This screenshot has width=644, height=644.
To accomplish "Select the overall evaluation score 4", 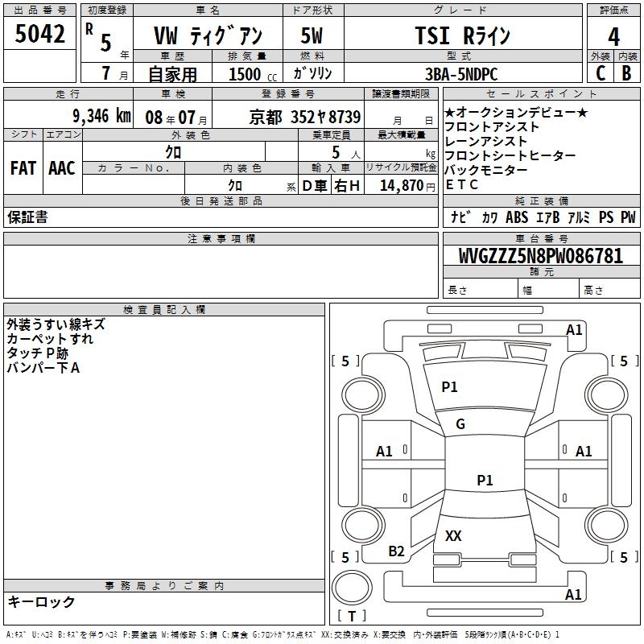I will pos(613,36).
